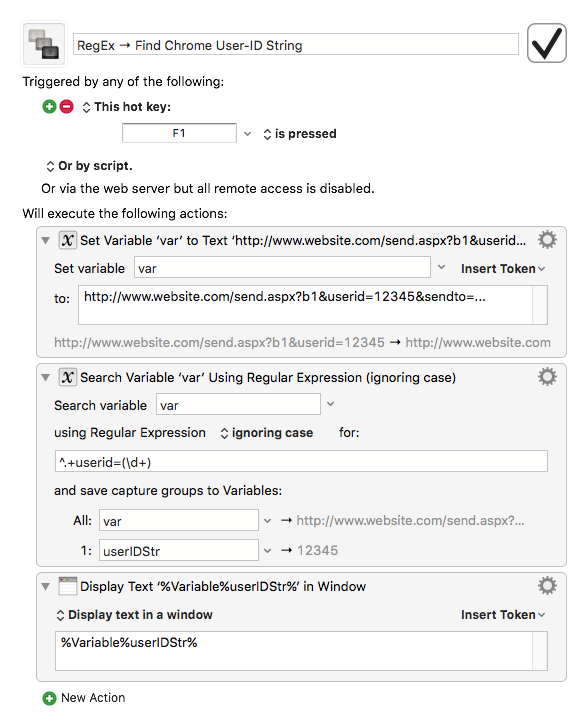
Task: Add a new trigger with the green plus
Action: pyautogui.click(x=49, y=107)
